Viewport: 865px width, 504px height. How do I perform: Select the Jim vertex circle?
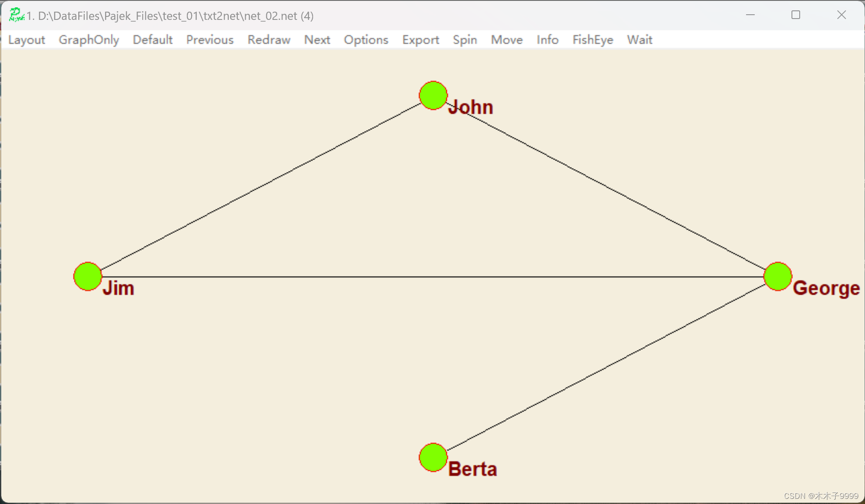point(88,276)
